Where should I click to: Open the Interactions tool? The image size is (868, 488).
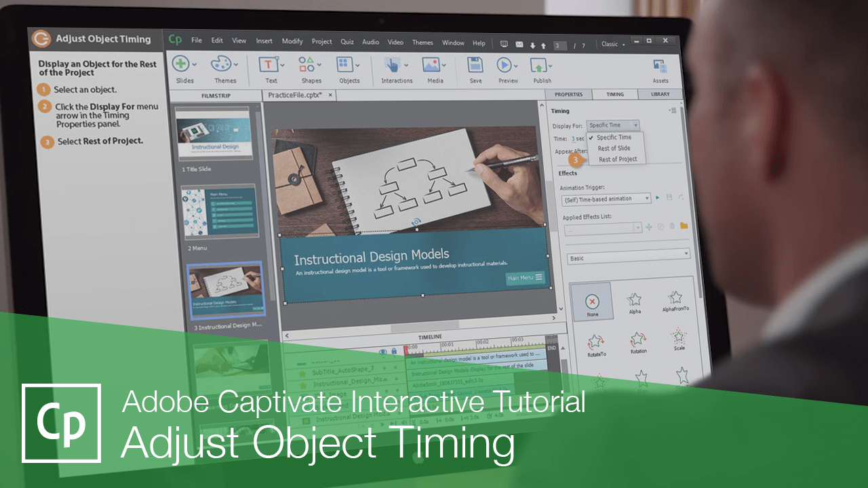coord(393,66)
